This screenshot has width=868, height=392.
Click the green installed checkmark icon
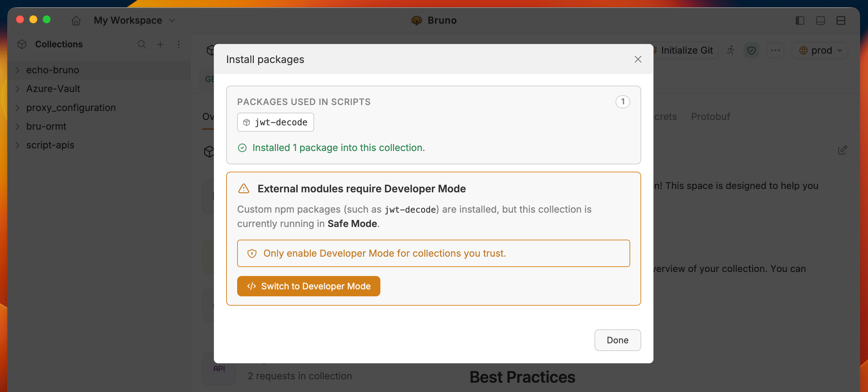(242, 148)
